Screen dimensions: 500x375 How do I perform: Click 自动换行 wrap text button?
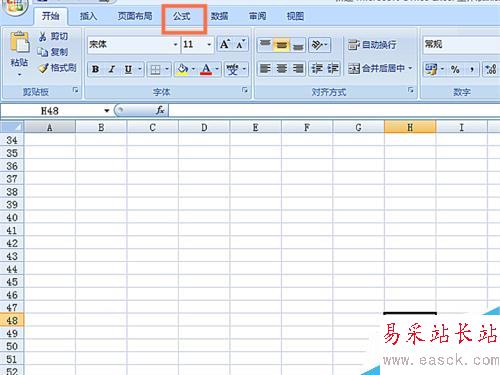(372, 45)
